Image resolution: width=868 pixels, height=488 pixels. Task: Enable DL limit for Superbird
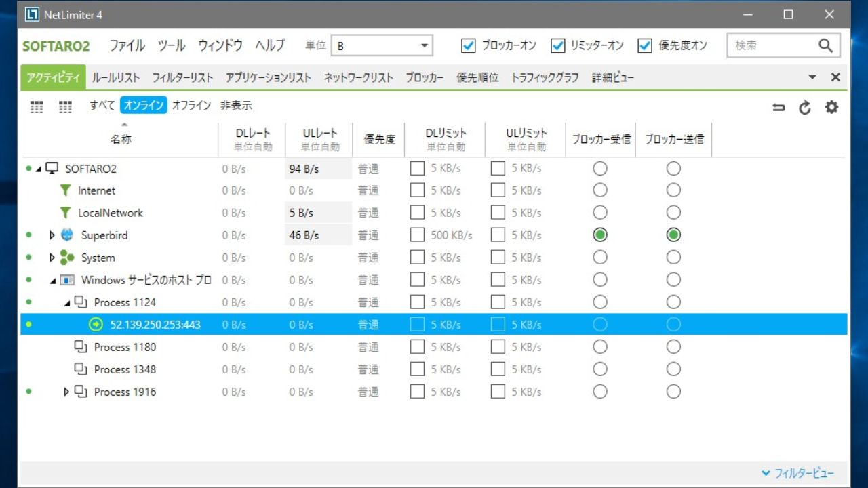click(417, 235)
